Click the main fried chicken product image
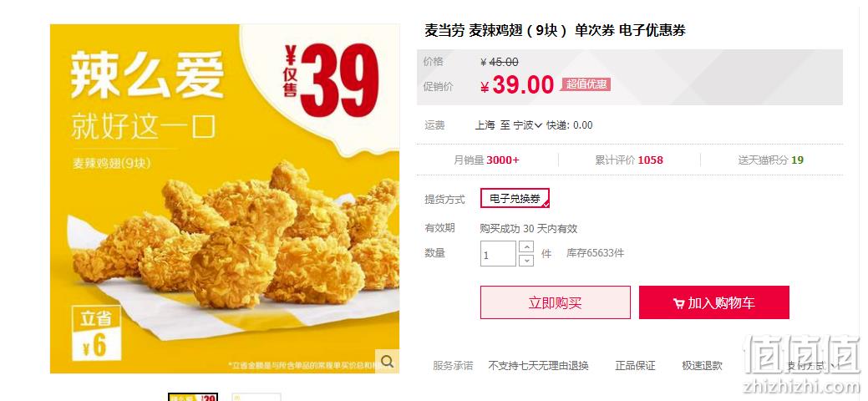The width and height of the screenshot is (868, 401). click(x=225, y=199)
